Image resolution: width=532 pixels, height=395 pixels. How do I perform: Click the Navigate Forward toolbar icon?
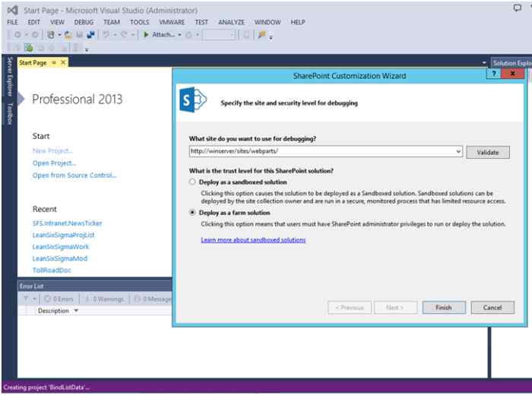coord(35,35)
